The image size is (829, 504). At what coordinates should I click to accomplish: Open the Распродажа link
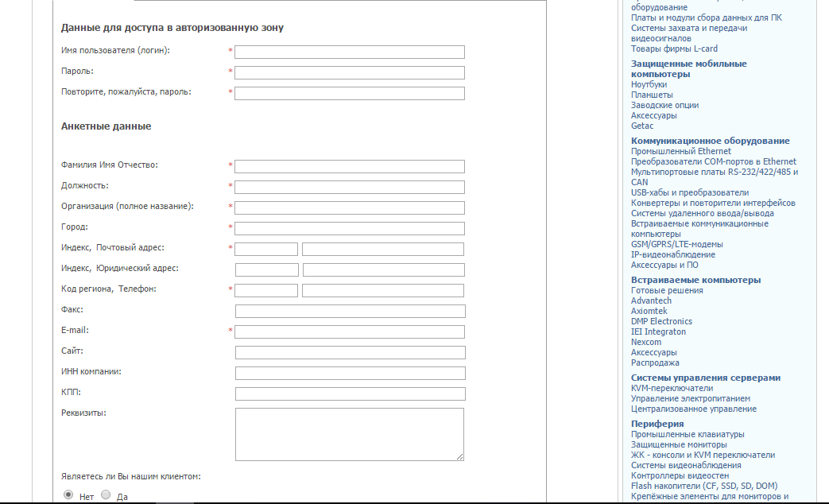[655, 362]
